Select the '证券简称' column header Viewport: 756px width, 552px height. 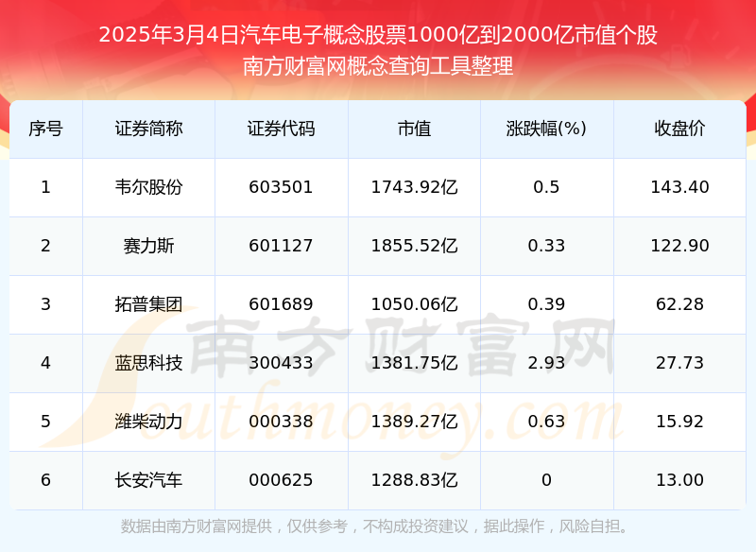coord(148,129)
